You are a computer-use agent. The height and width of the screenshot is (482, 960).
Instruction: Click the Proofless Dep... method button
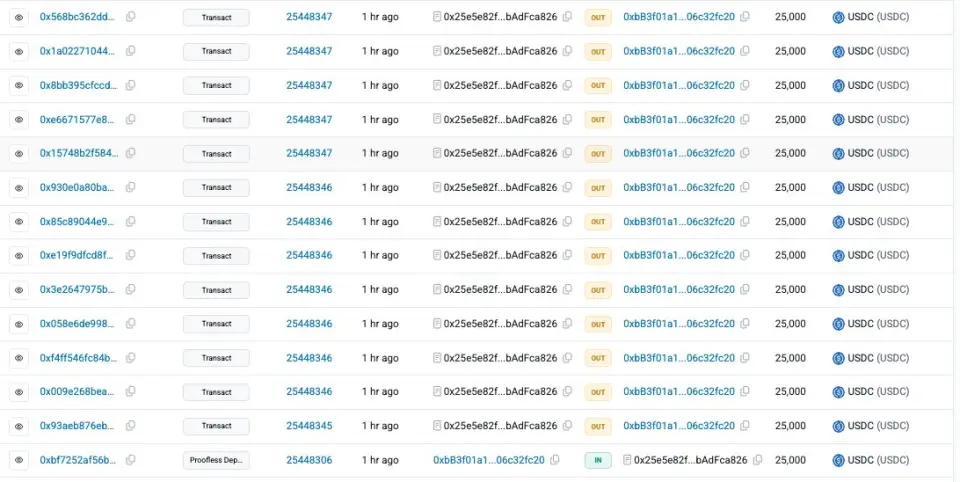(x=216, y=460)
